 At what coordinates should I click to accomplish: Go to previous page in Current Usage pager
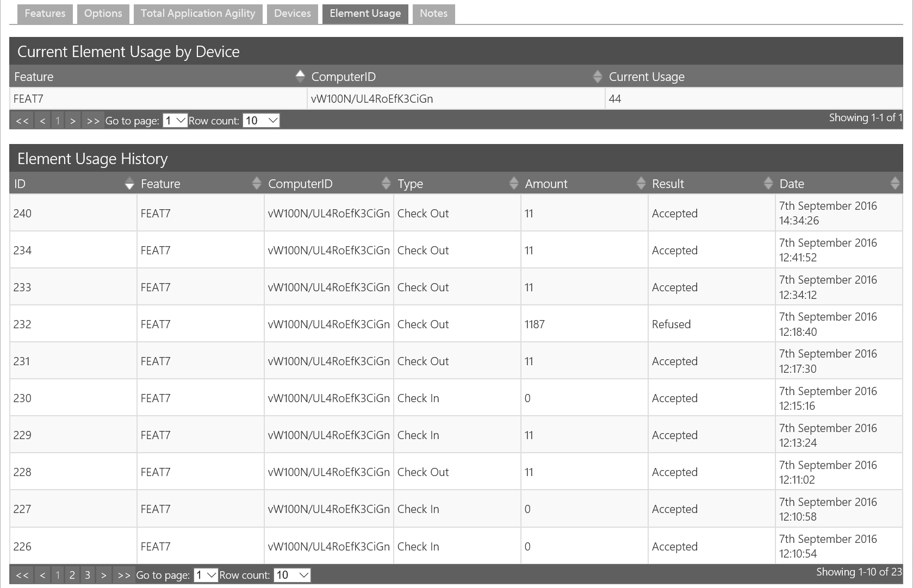42,121
